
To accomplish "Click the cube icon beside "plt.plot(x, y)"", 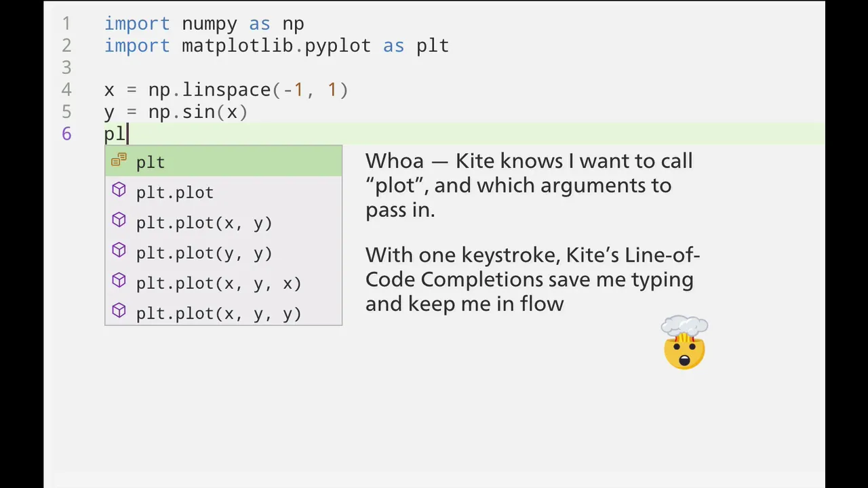I will [119, 220].
